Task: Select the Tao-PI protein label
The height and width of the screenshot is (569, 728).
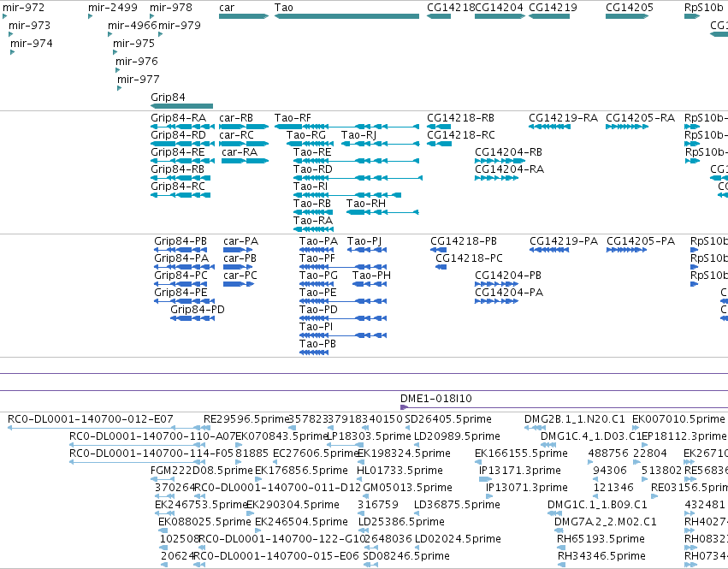Action: click(x=317, y=327)
